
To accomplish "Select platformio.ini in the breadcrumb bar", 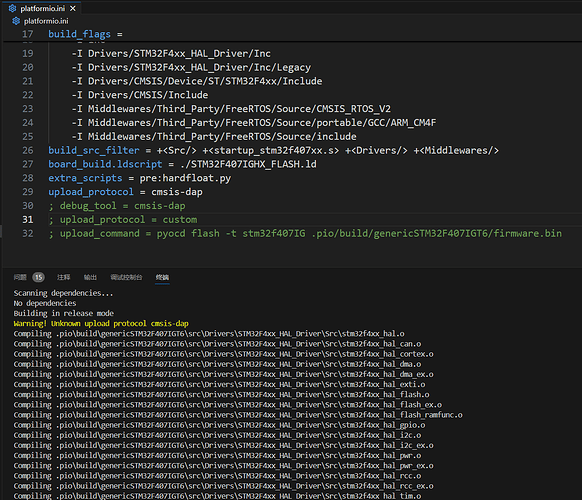I will [x=46, y=21].
